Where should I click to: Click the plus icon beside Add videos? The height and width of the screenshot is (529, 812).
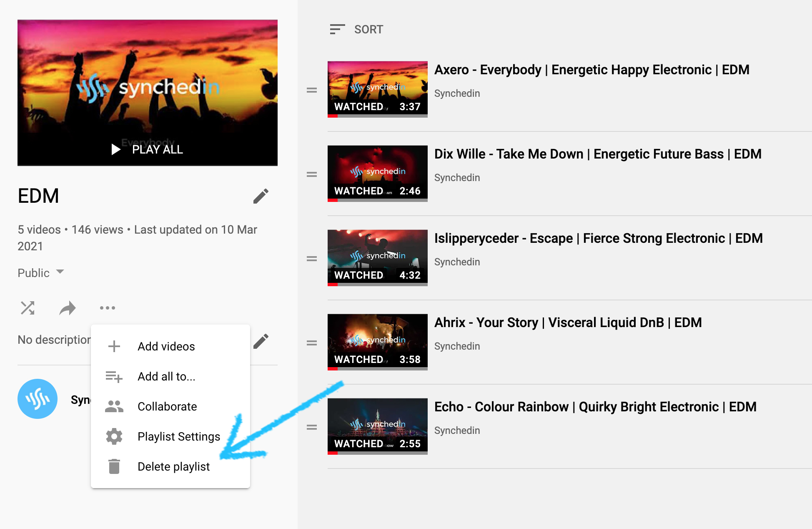(114, 346)
